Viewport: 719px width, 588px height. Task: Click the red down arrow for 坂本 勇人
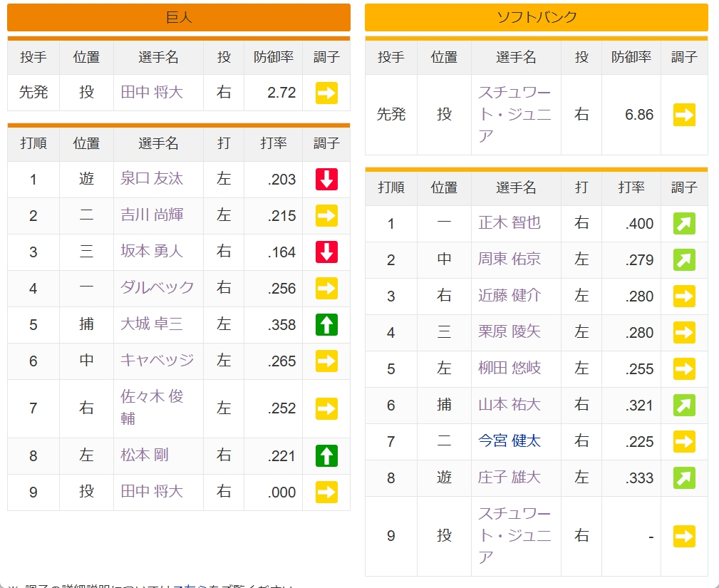[326, 252]
